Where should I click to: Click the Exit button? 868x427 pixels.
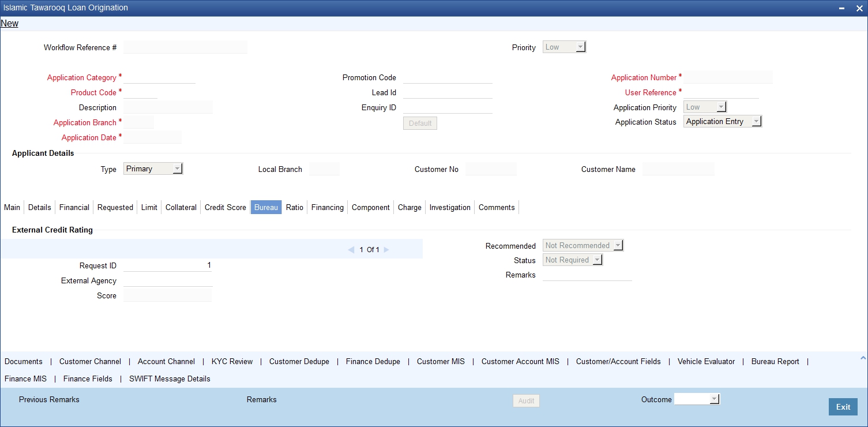843,407
